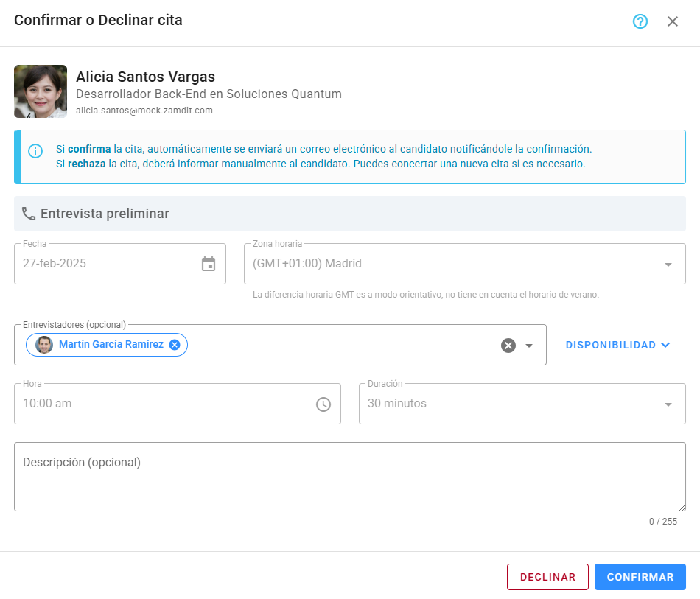Click Alicia's profile photo
Screen dimensions: 700x599
[x=41, y=91]
